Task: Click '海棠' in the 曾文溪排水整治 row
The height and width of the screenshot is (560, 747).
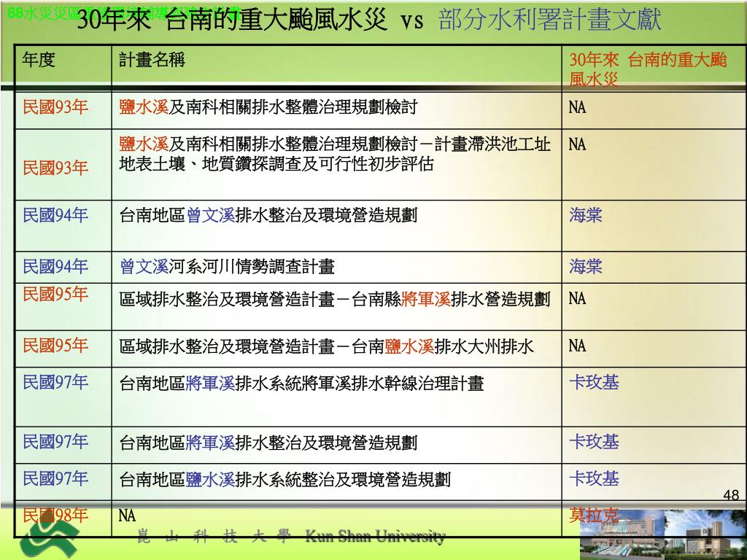Action: (586, 215)
